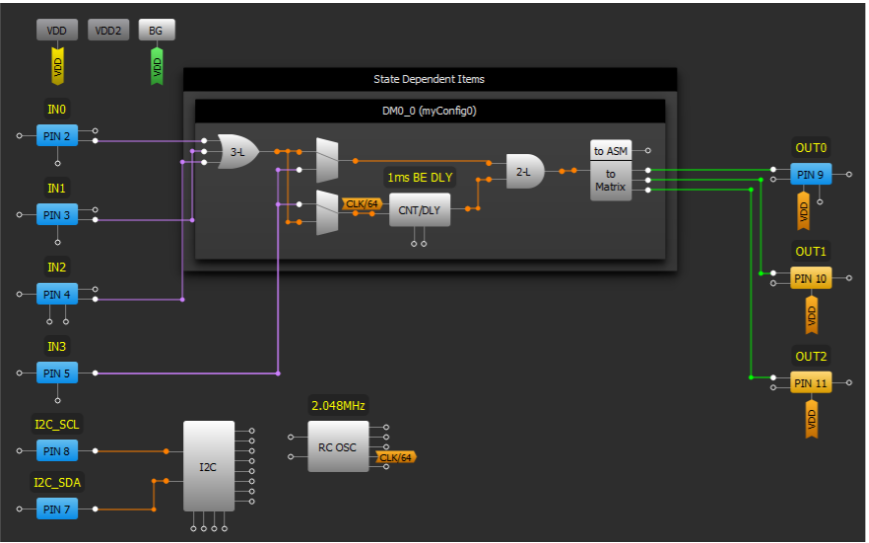The image size is (869, 543).
Task: Select PIN 7 I2C data block
Action: (57, 509)
